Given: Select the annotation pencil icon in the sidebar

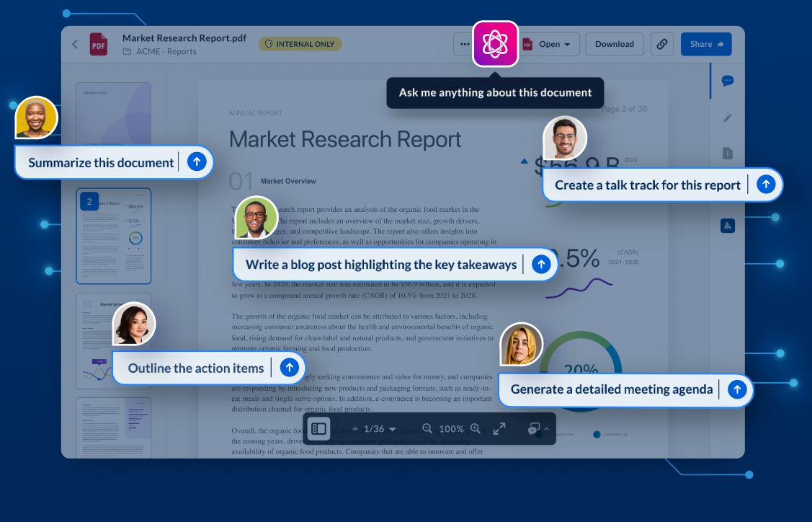Looking at the screenshot, I should [x=728, y=117].
